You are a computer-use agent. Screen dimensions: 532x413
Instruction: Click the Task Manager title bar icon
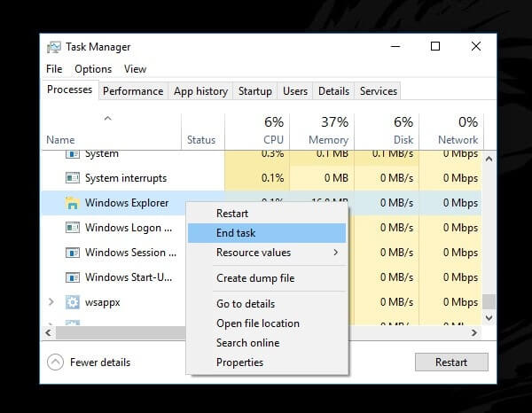pyautogui.click(x=54, y=47)
